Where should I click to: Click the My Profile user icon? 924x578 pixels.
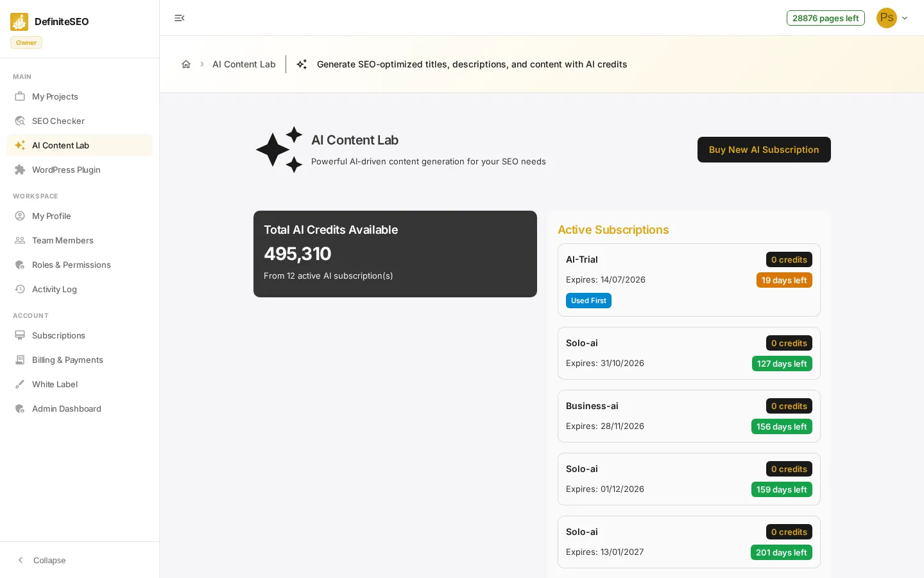pyautogui.click(x=20, y=216)
